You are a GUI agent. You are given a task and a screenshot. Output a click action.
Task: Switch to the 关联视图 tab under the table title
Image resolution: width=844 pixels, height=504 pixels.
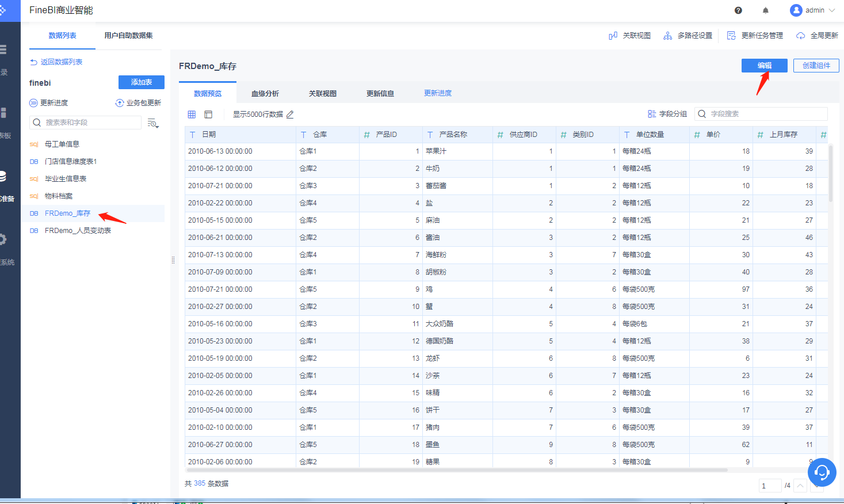coord(323,93)
